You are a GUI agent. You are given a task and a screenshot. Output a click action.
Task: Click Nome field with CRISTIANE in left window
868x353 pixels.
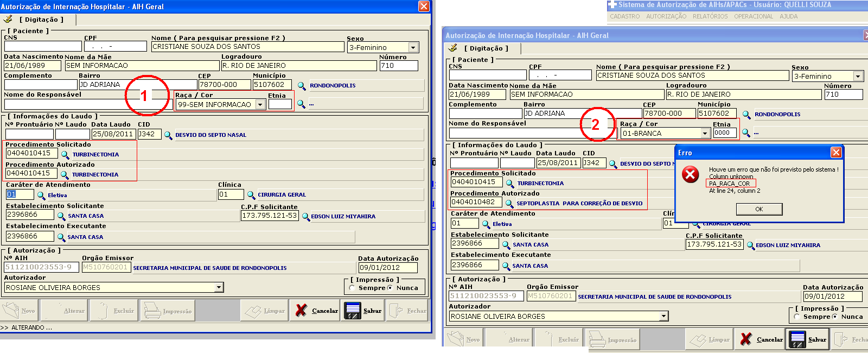(247, 47)
